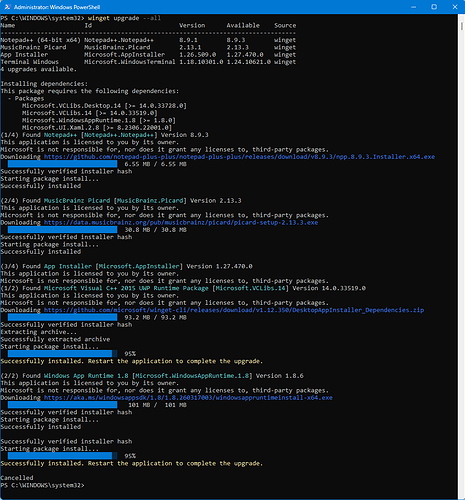Viewport: 465px width, 500px height.
Task: Click the Picard 30.8 MB progress bar
Action: pyautogui.click(x=62, y=230)
